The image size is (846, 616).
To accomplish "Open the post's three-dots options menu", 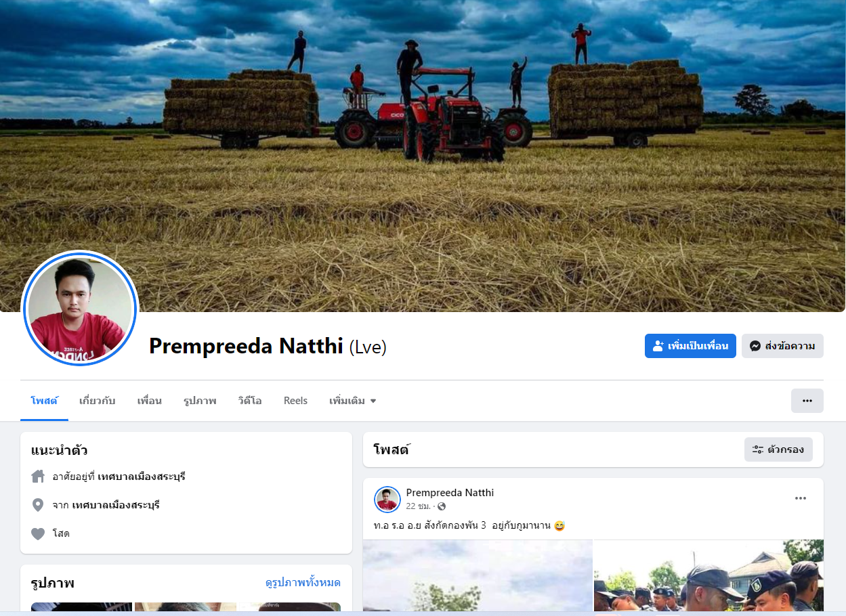I will tap(801, 498).
